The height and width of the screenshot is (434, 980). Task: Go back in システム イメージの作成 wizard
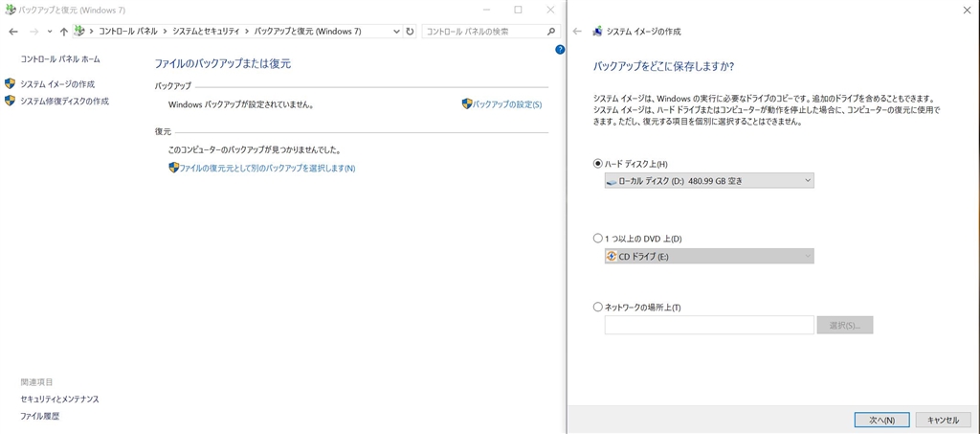[577, 32]
